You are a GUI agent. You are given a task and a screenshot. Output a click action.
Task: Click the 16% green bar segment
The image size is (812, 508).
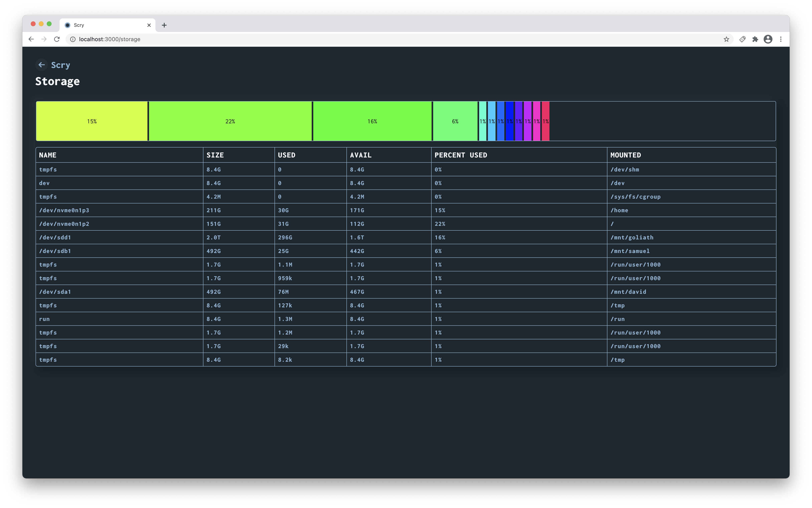(x=372, y=121)
